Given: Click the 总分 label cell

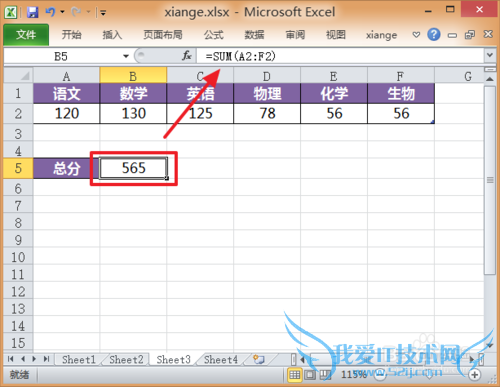Looking at the screenshot, I should 66,168.
